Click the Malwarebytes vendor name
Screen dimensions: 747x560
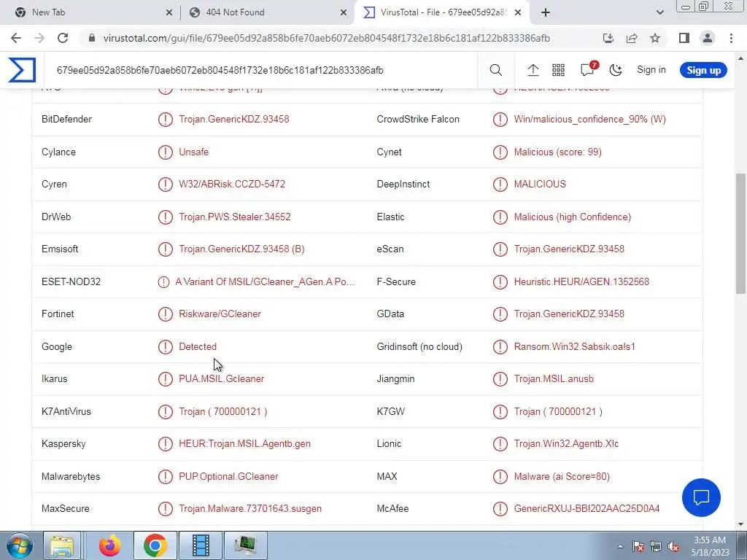(71, 476)
